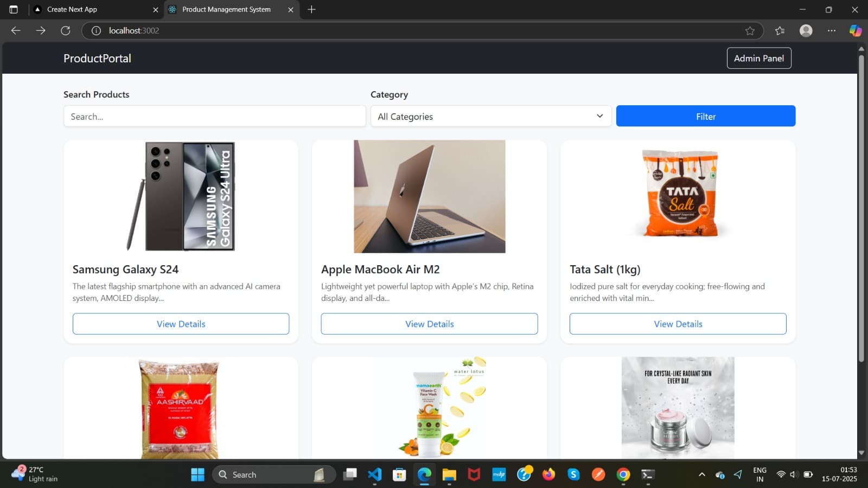View Details for Apple MacBook Air M2
The height and width of the screenshot is (488, 868).
click(x=430, y=324)
